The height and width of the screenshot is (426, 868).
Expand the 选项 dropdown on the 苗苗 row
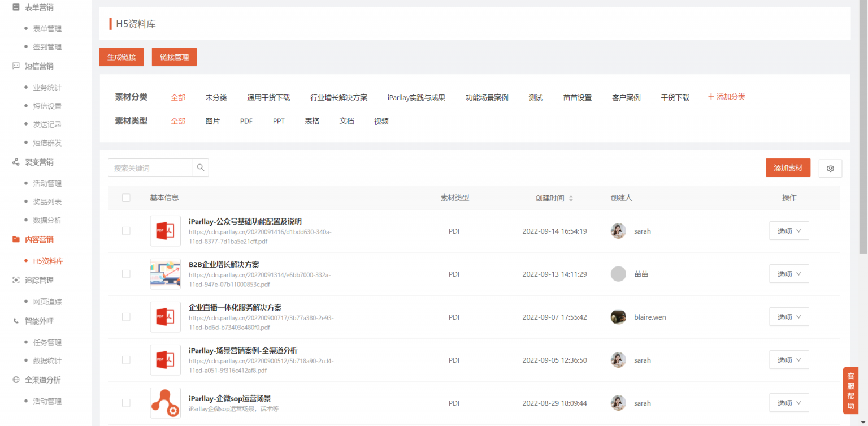point(789,274)
